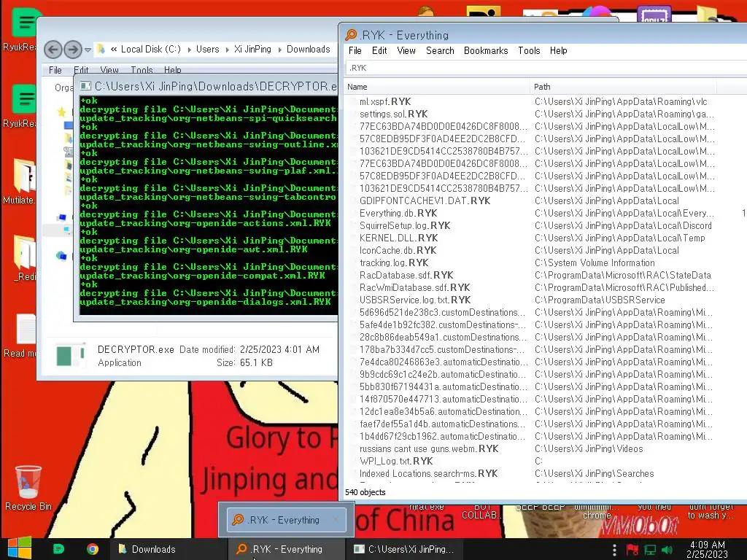The width and height of the screenshot is (747, 560).
Task: Open Recycle Bin desktop icon
Action: point(28,488)
